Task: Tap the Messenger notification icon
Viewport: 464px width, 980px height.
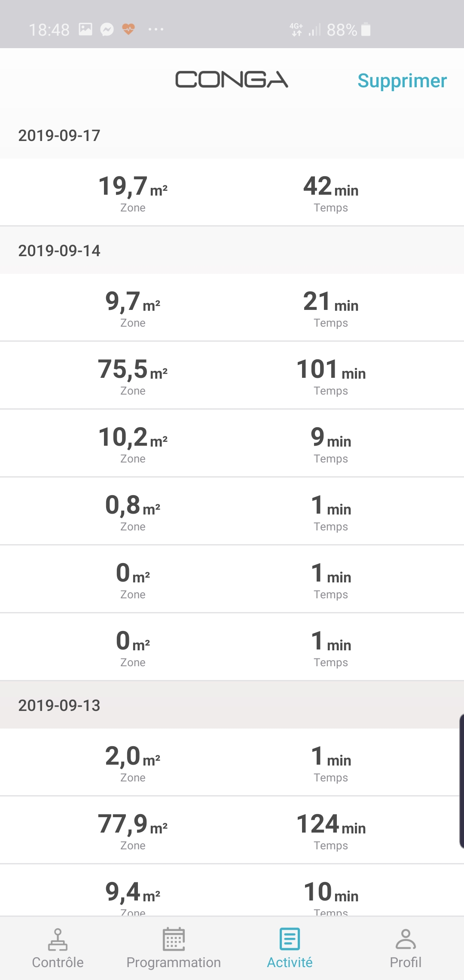Action: pyautogui.click(x=107, y=29)
